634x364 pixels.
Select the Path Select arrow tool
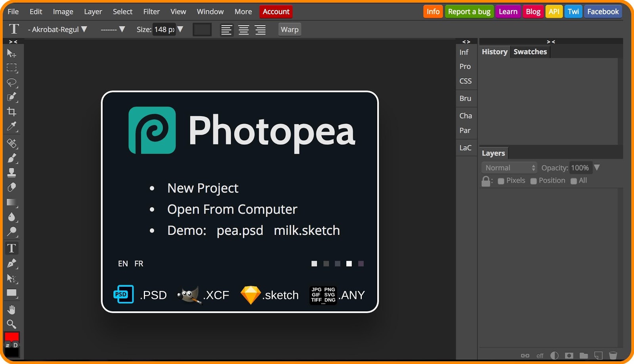[x=11, y=278]
